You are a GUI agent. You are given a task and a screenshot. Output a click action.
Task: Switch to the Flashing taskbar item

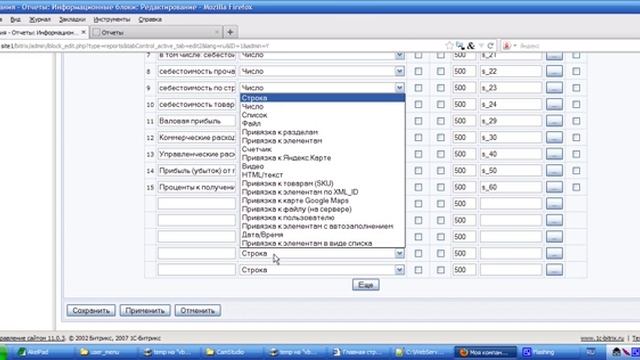pos(540,352)
